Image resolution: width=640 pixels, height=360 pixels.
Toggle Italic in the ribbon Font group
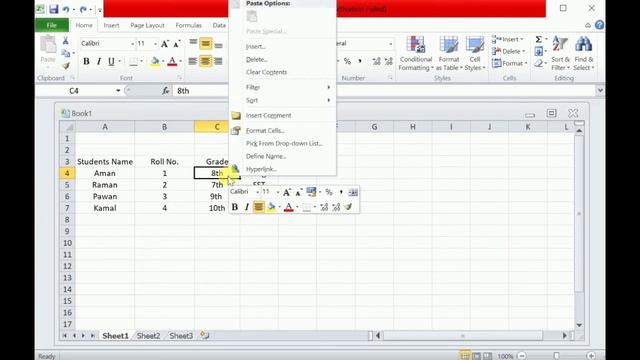pos(99,61)
